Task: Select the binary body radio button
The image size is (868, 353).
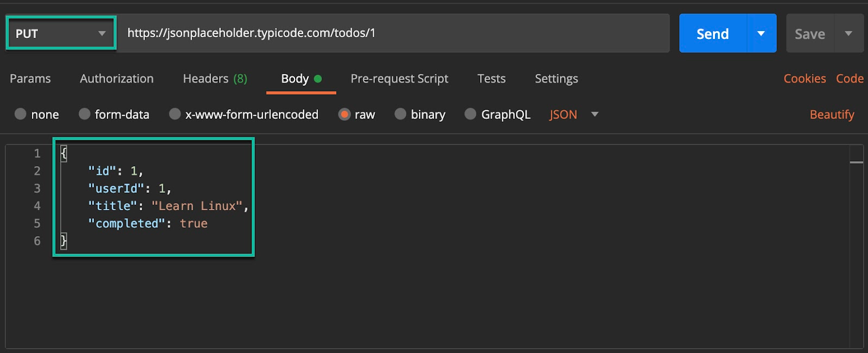Action: point(400,114)
